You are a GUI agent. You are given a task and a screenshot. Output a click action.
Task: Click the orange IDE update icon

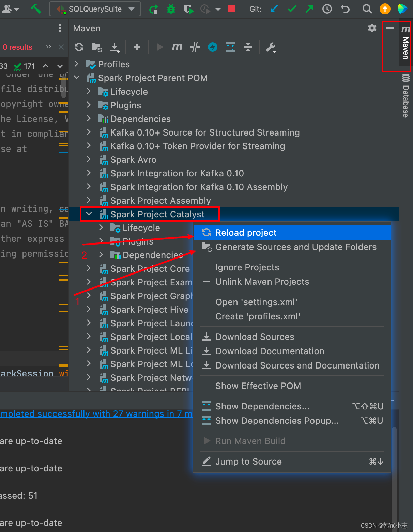(x=385, y=9)
